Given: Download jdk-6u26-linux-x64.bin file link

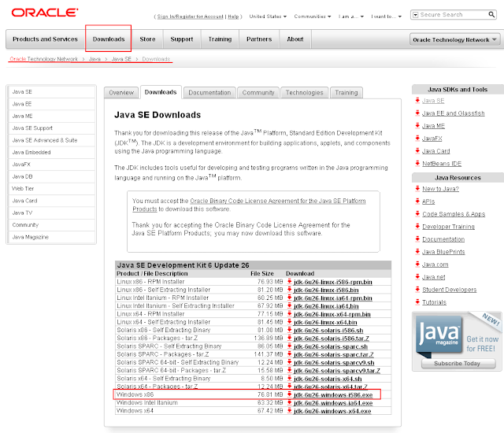Looking at the screenshot, I should pyautogui.click(x=325, y=322).
